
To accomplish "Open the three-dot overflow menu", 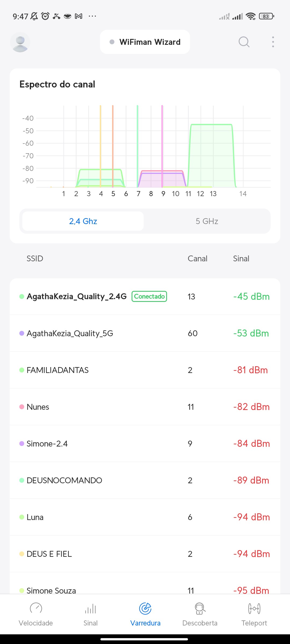I will pos(273,42).
